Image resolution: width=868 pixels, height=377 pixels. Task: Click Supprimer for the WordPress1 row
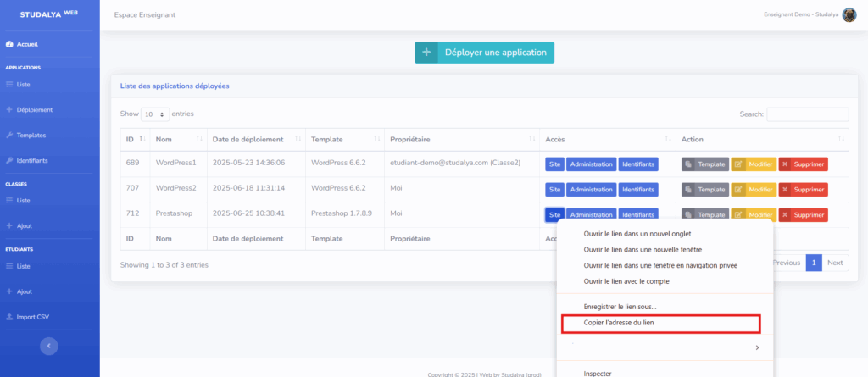pyautogui.click(x=803, y=164)
